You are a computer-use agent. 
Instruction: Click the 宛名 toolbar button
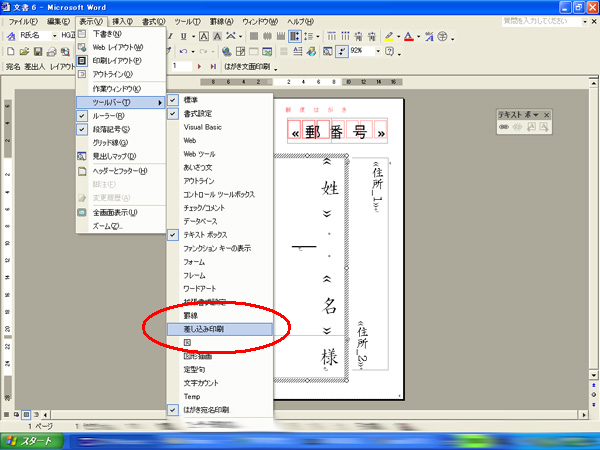(13, 67)
